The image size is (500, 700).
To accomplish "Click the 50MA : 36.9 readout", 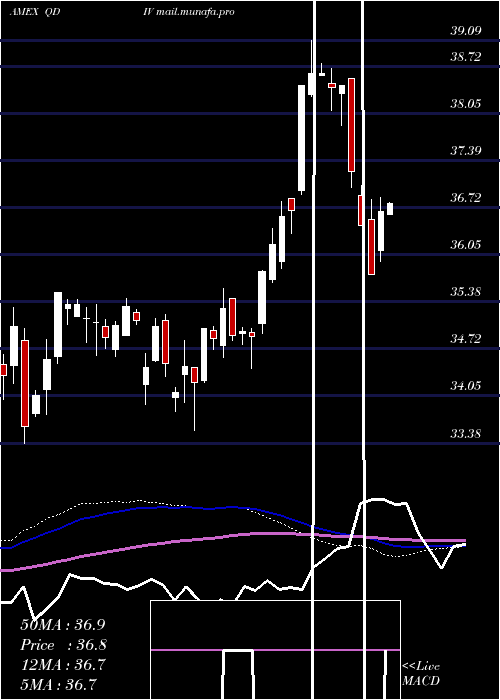I will [x=63, y=625].
